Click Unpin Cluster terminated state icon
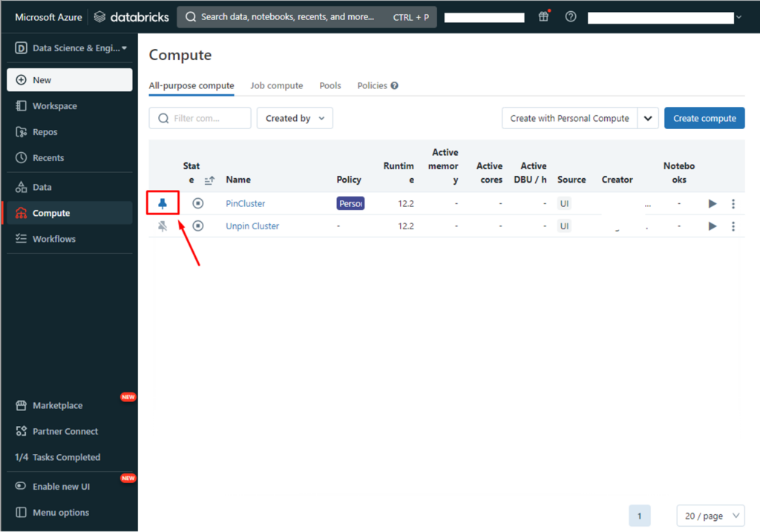The width and height of the screenshot is (760, 532). click(197, 226)
